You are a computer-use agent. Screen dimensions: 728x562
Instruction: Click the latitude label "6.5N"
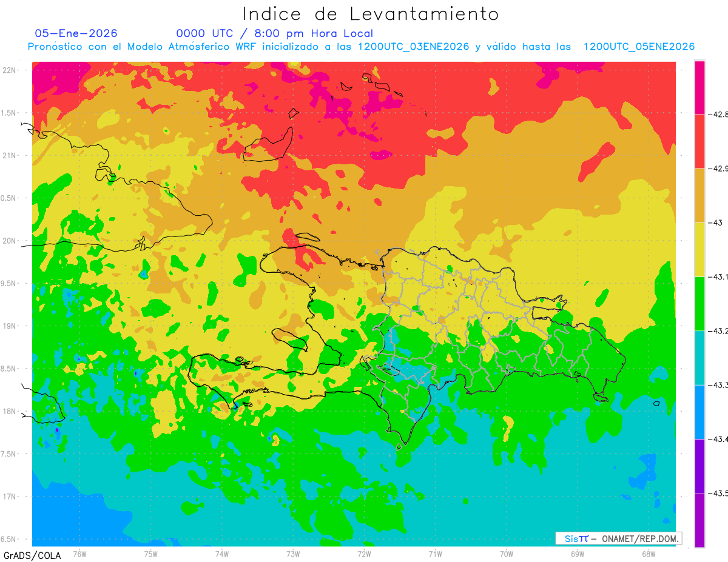(9, 540)
